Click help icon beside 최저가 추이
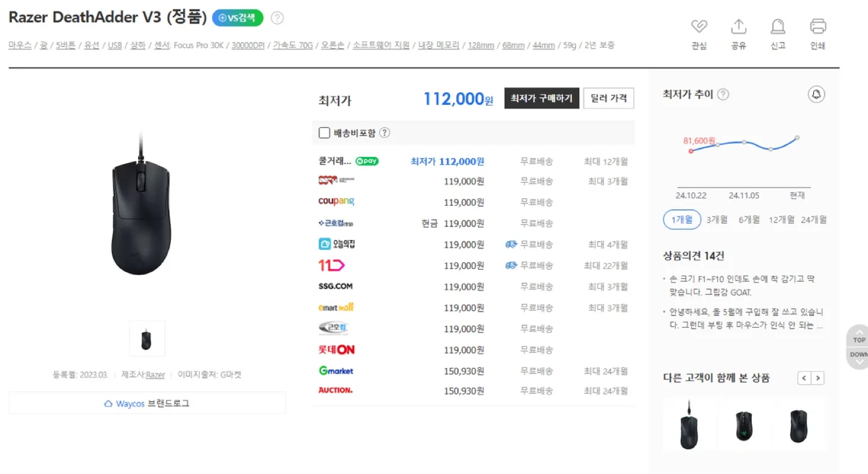The width and height of the screenshot is (868, 474). [723, 95]
